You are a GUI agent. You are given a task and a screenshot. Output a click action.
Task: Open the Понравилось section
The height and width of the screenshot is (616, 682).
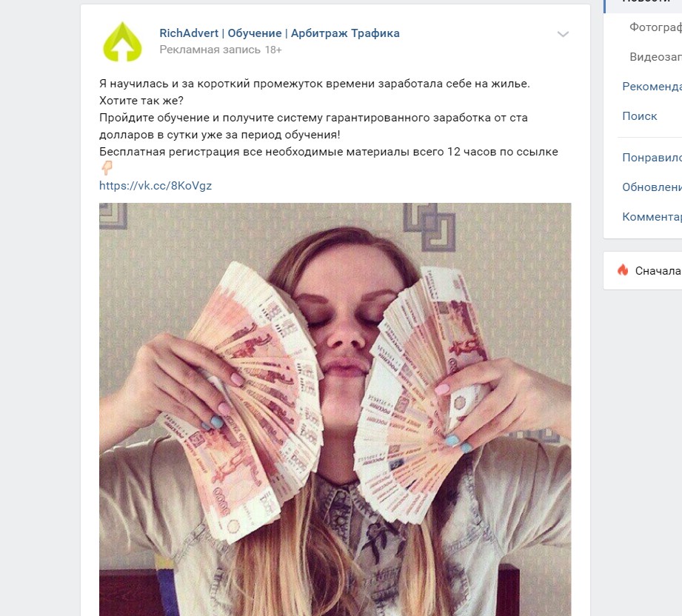coord(652,158)
